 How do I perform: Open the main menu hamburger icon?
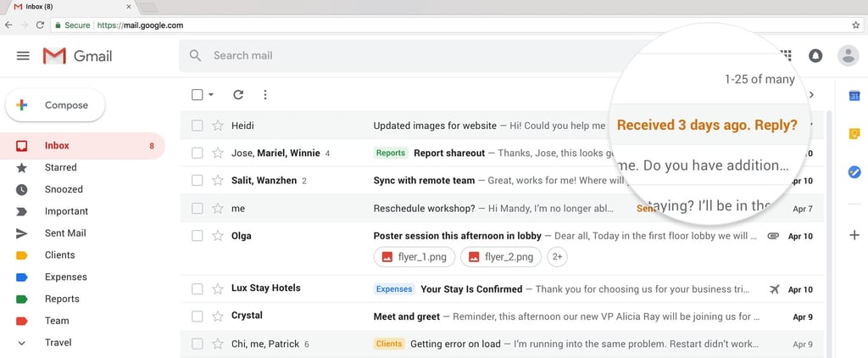click(23, 56)
